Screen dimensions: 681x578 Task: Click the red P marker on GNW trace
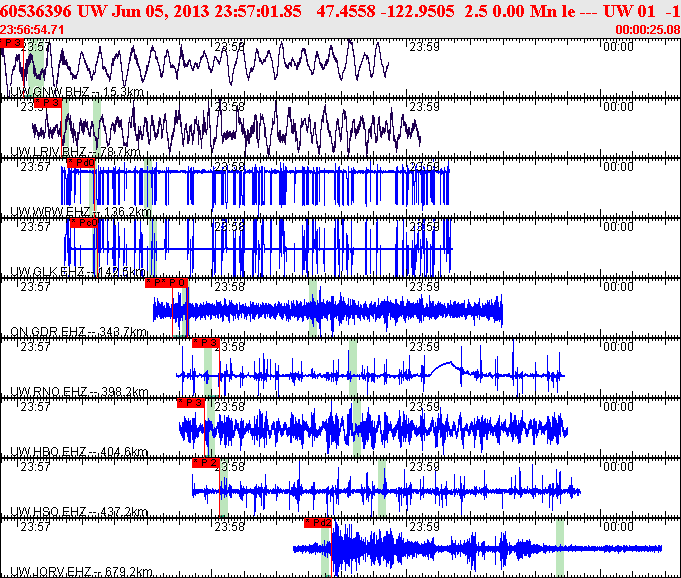12,44
